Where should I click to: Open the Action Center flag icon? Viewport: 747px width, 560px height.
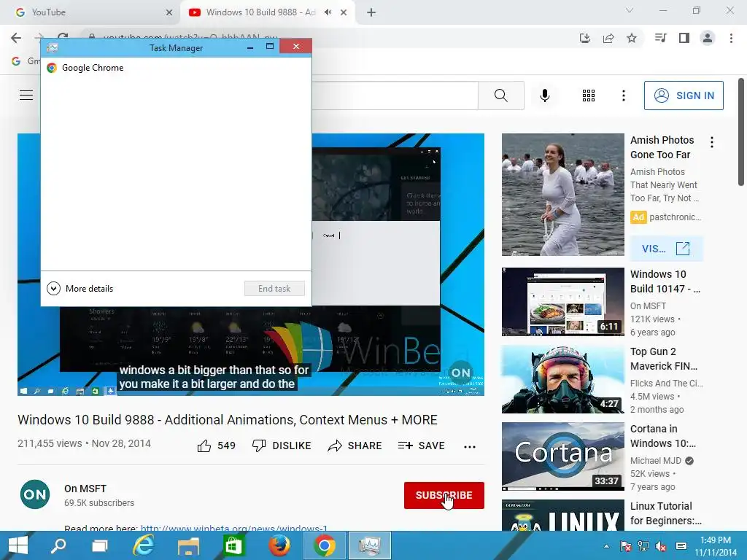click(x=625, y=546)
